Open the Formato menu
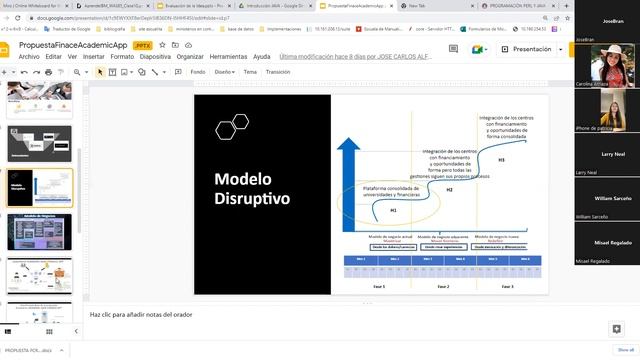 click(x=122, y=57)
